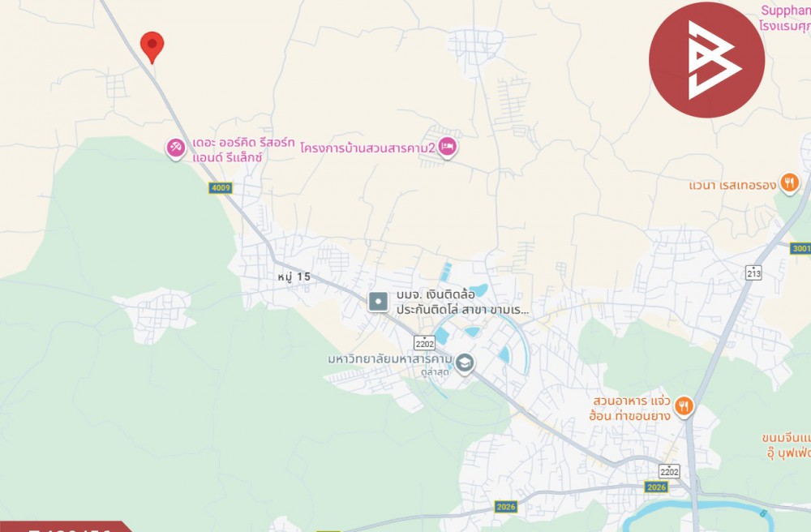The width and height of the screenshot is (811, 532).
Task: Open บมจ. เงินติดล้อ place label
Action: (463, 302)
